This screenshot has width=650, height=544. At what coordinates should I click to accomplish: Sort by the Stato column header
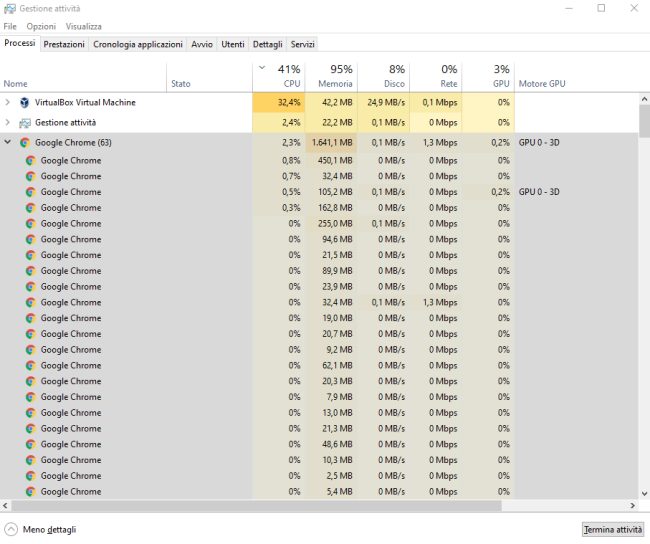click(209, 78)
